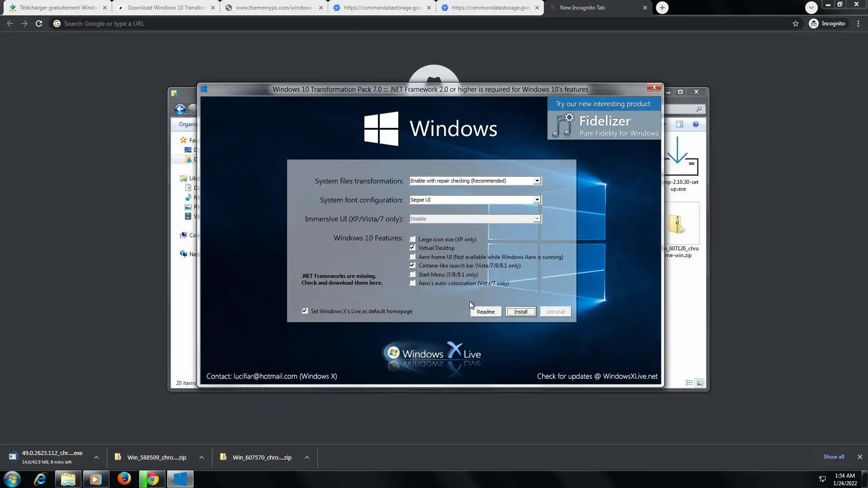Uncheck the Virtual Desktop feature
This screenshot has width=868, height=488.
(412, 248)
